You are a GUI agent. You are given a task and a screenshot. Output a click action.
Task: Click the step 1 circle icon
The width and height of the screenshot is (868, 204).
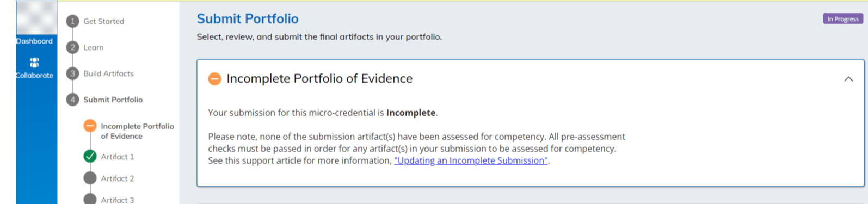[x=73, y=21]
